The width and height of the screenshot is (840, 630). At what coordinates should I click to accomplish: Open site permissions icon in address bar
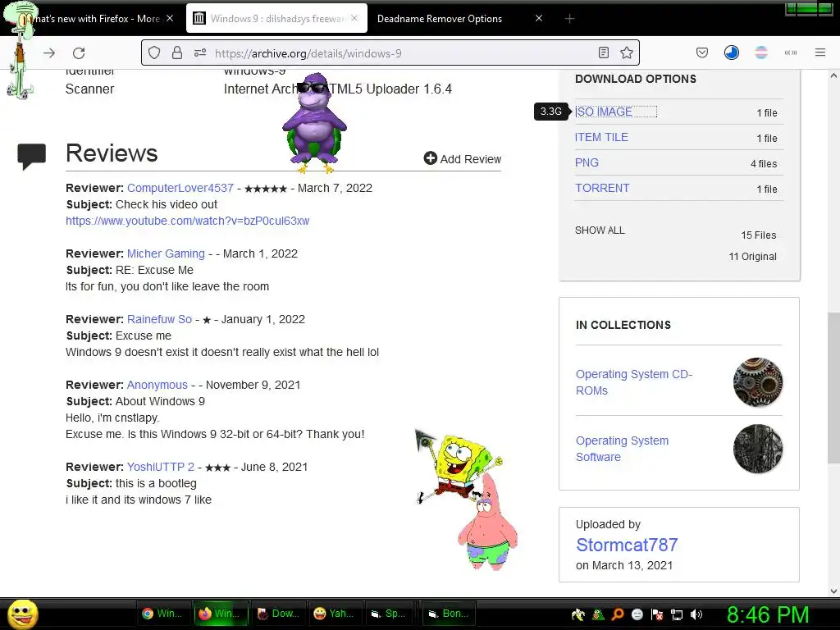(x=200, y=52)
